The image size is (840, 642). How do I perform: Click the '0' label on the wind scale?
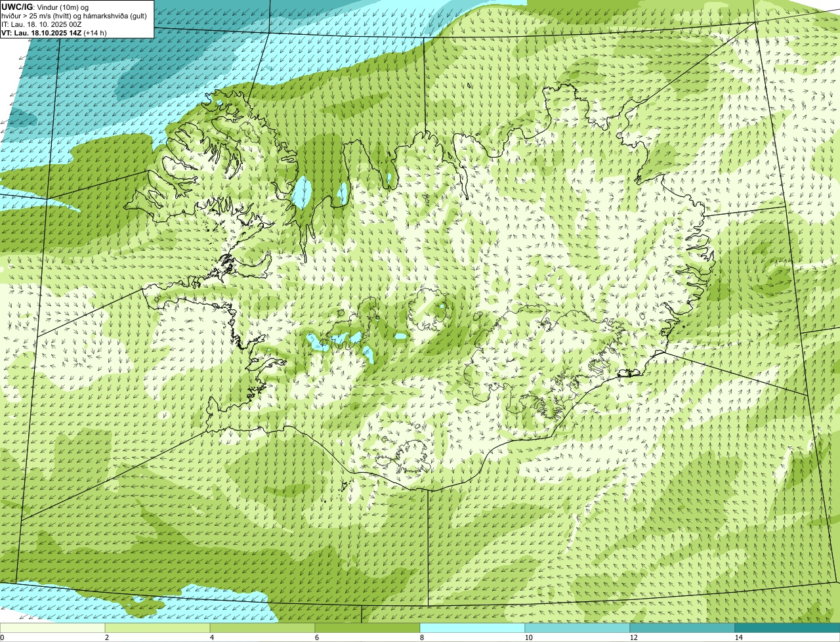[x=3, y=637]
